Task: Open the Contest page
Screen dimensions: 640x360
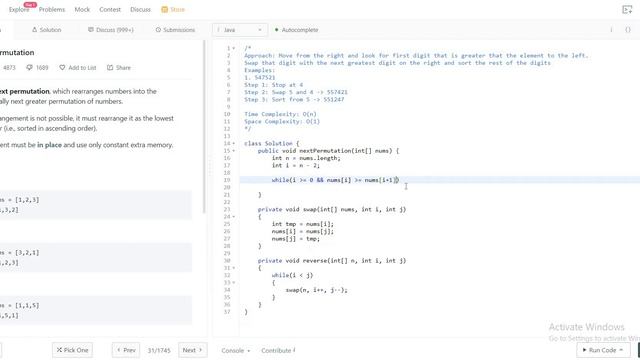Action: coord(110,9)
